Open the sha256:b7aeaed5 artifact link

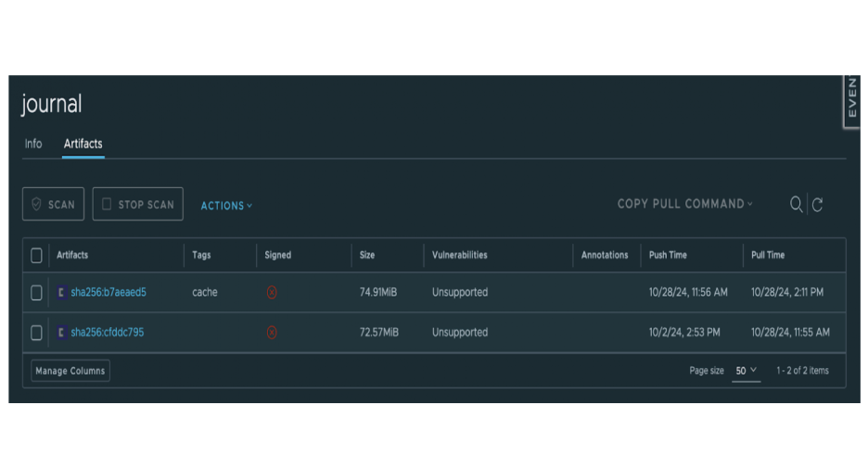[108, 292]
